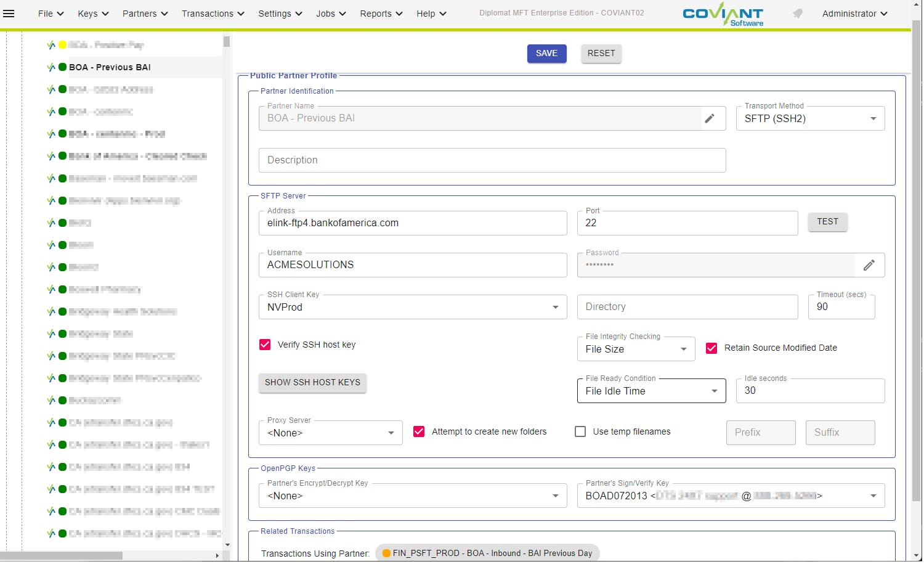The height and width of the screenshot is (564, 924).
Task: Open the Keys menu
Action: coord(93,14)
